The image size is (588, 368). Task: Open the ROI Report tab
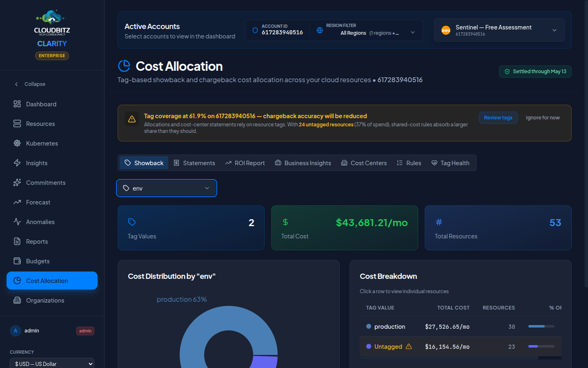click(x=245, y=163)
